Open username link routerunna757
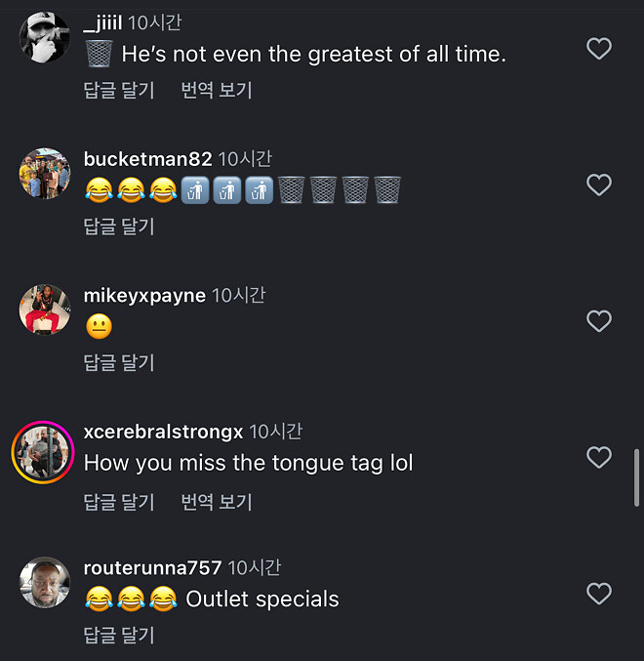Screen dimensions: 644x661 (153, 567)
